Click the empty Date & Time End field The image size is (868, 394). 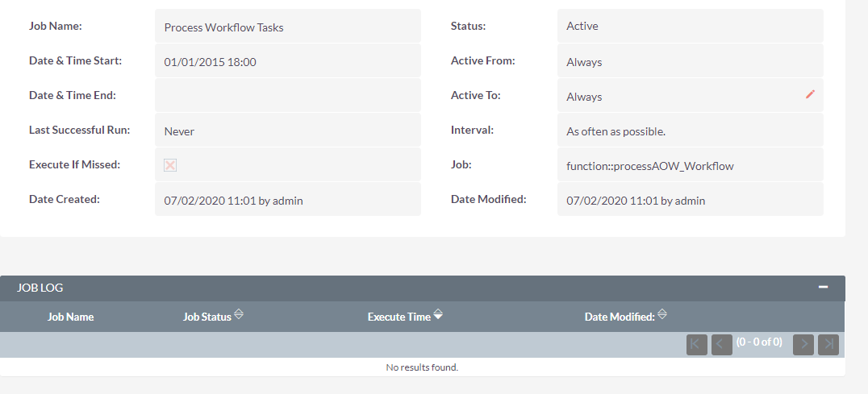[287, 96]
